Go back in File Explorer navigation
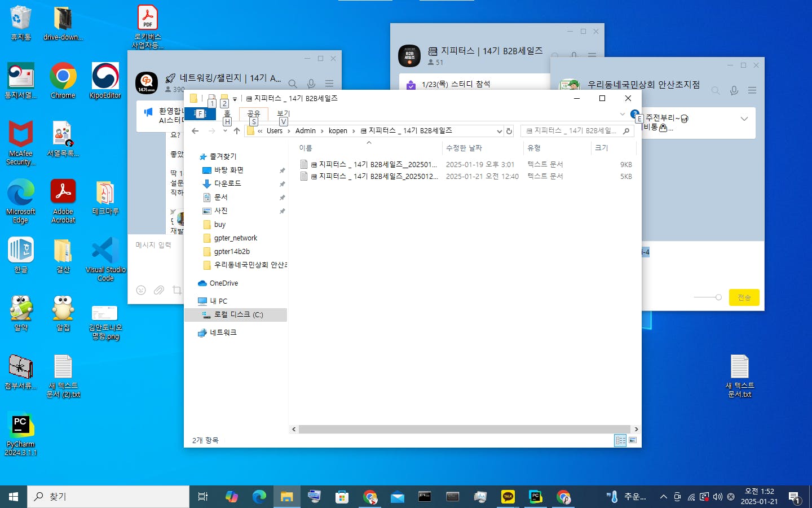 click(195, 131)
